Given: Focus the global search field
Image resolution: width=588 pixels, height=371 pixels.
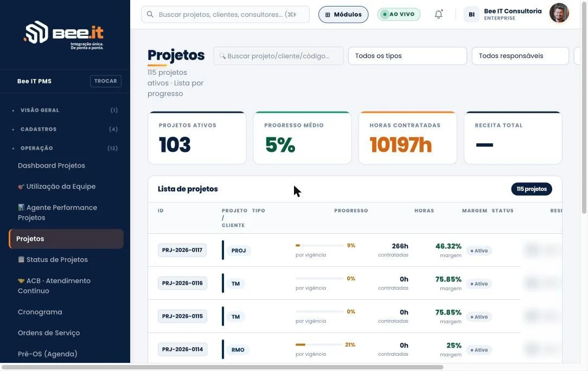Looking at the screenshot, I should (225, 14).
